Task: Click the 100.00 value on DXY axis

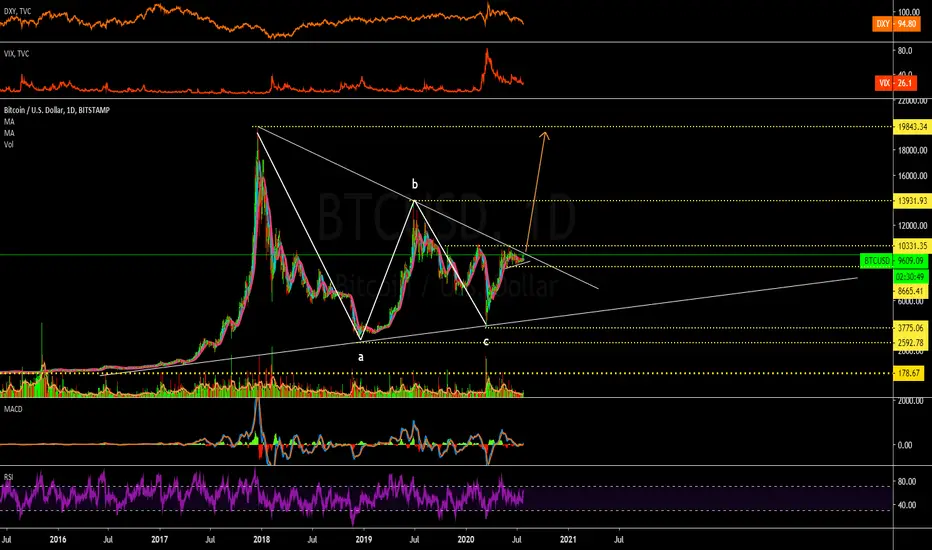Action: [909, 12]
